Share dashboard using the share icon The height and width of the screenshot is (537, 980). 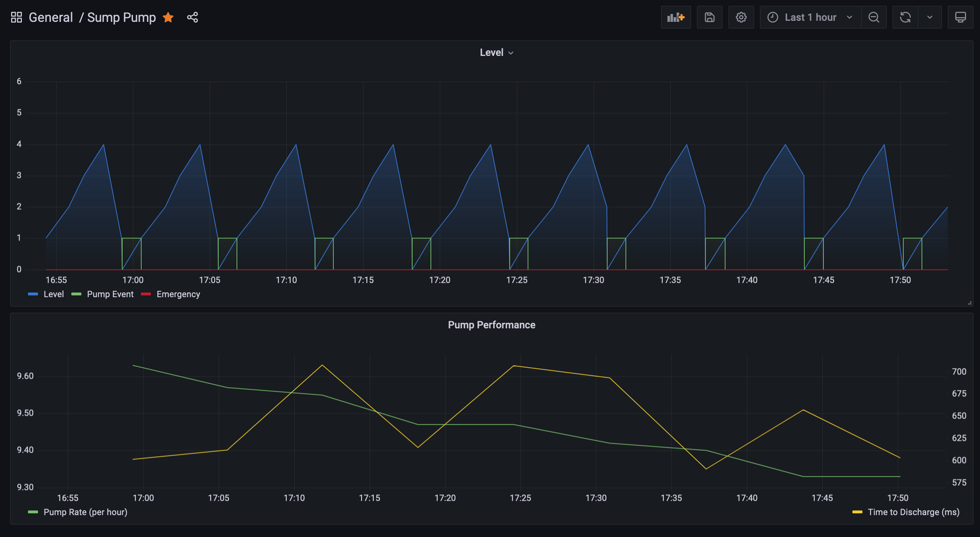point(192,17)
